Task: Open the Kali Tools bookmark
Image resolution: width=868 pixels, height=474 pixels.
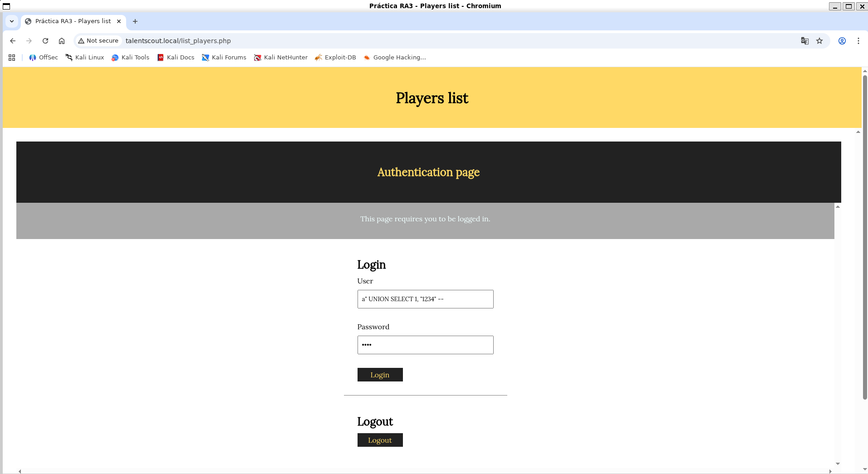Action: coord(131,58)
